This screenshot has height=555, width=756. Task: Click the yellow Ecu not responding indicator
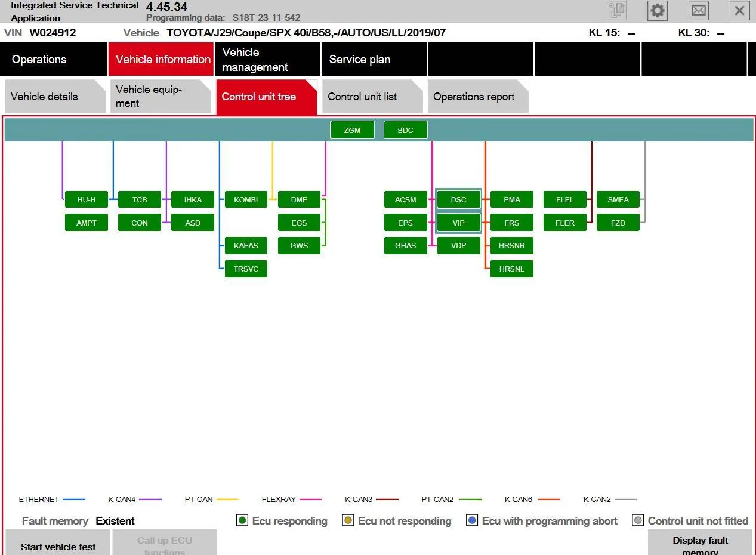point(348,520)
